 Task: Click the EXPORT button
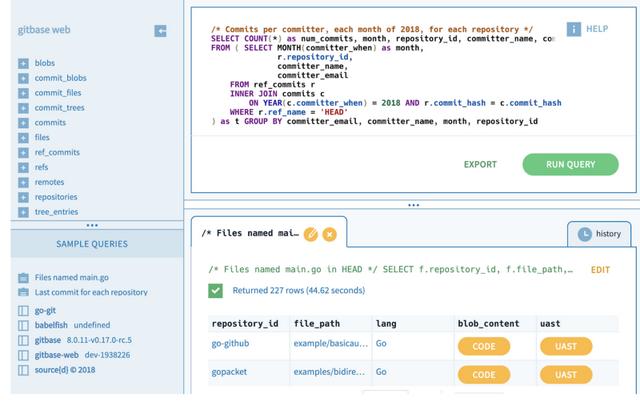coord(480,164)
